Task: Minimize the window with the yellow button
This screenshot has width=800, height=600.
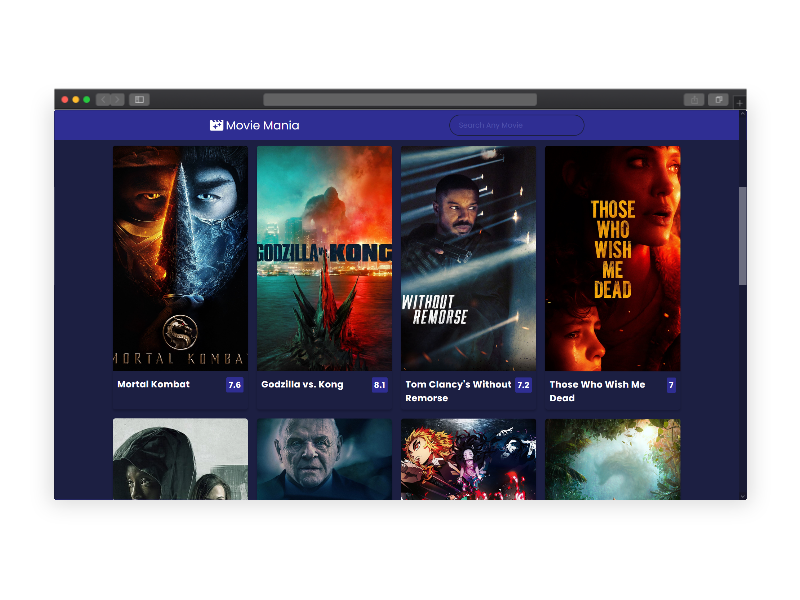Action: [x=76, y=99]
